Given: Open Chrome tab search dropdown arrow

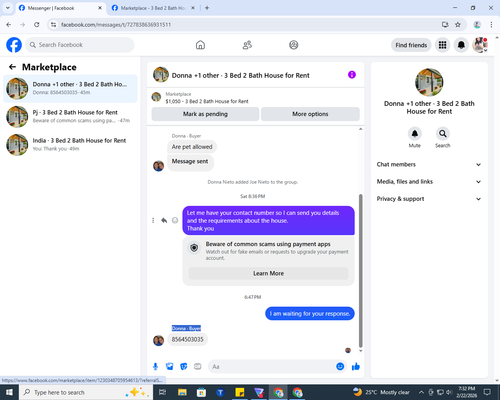Looking at the screenshot, I should click(8, 8).
